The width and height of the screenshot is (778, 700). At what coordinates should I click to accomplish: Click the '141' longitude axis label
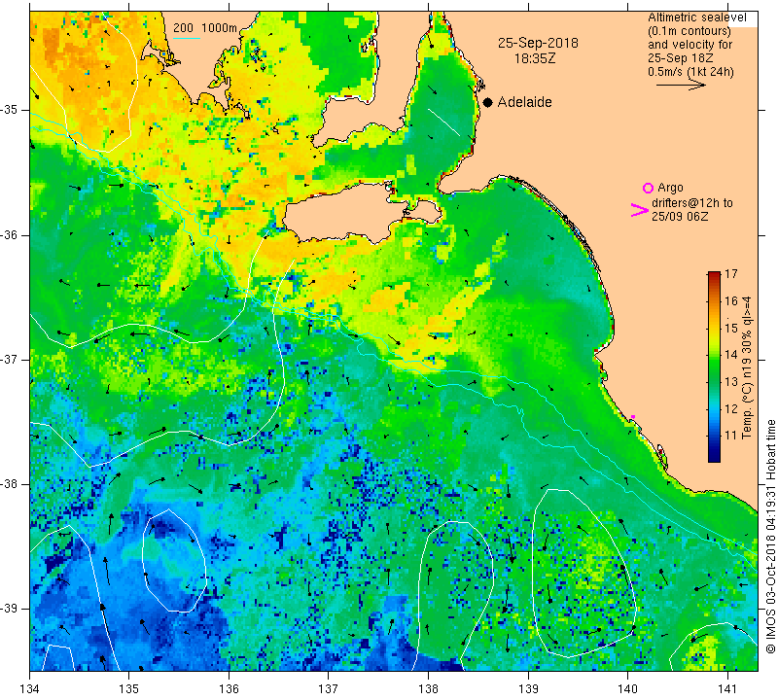tap(727, 689)
